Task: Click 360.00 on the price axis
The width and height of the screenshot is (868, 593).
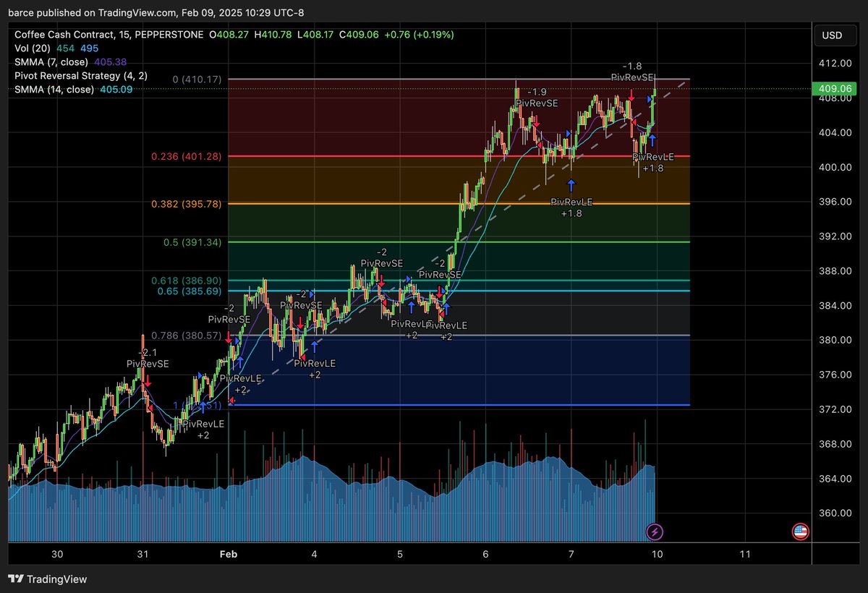Action: [x=835, y=513]
